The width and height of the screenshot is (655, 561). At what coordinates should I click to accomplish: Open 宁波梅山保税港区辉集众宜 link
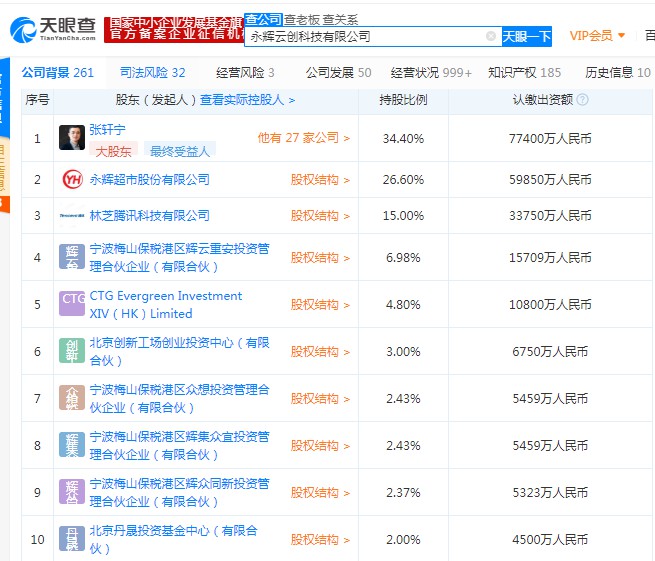coord(180,445)
